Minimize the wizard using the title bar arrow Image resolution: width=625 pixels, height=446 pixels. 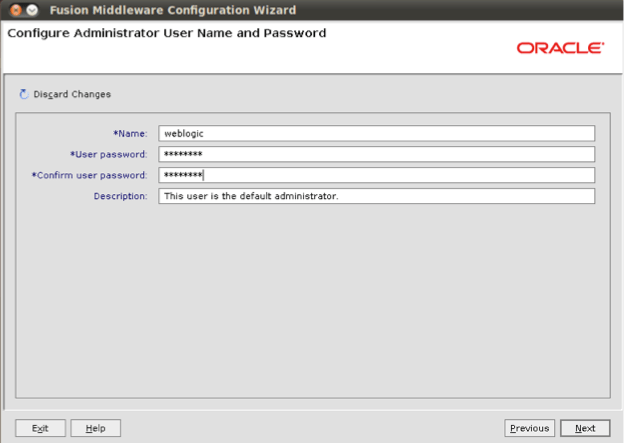point(31,11)
